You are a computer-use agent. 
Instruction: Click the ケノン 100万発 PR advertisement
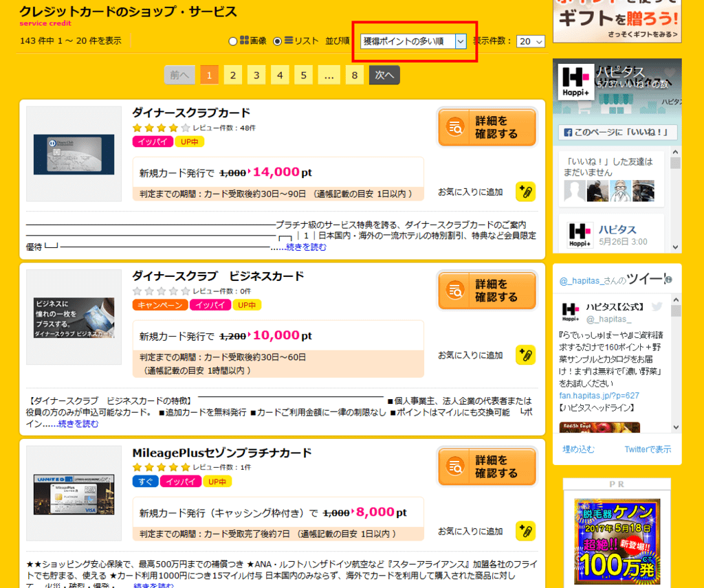(x=617, y=541)
